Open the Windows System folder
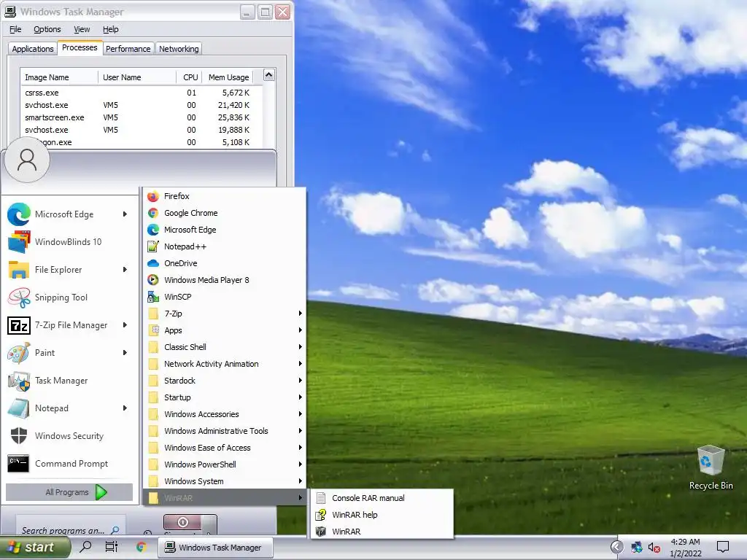This screenshot has width=747, height=560. point(224,481)
